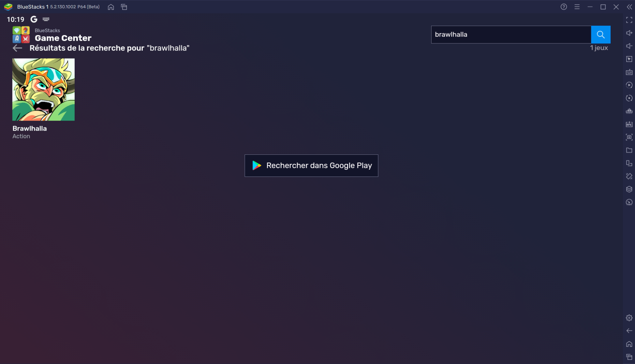Click the keyboard status bar icon
635x364 pixels.
click(46, 19)
